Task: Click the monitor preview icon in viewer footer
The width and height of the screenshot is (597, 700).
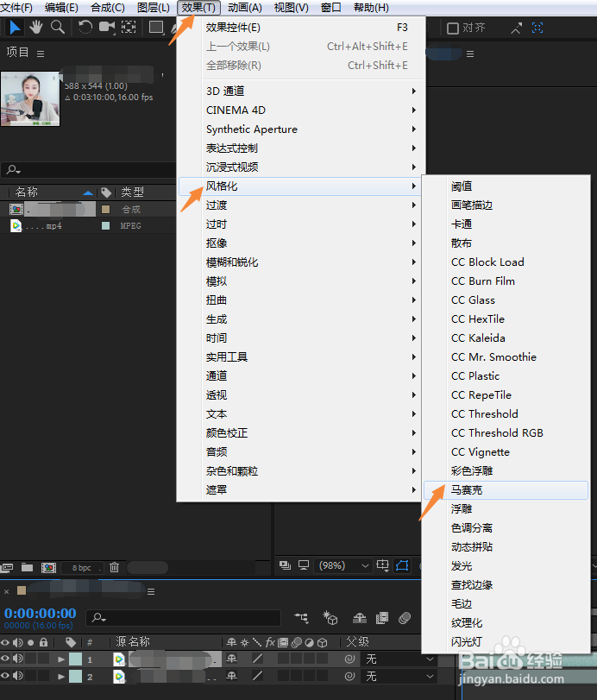Action: (304, 565)
